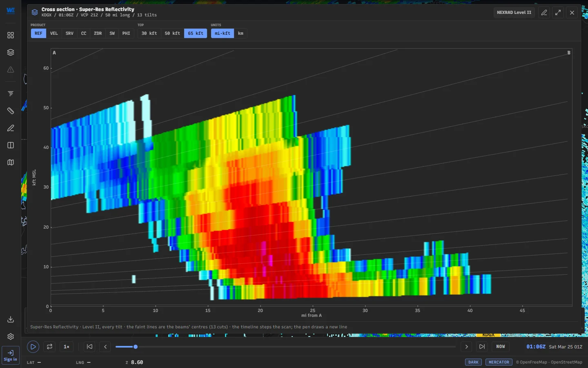Select the pen draw tool in sidebar
588x368 pixels.
click(11, 128)
